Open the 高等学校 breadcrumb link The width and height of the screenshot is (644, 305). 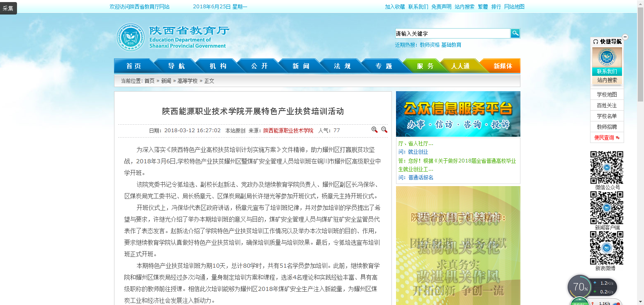pos(187,81)
